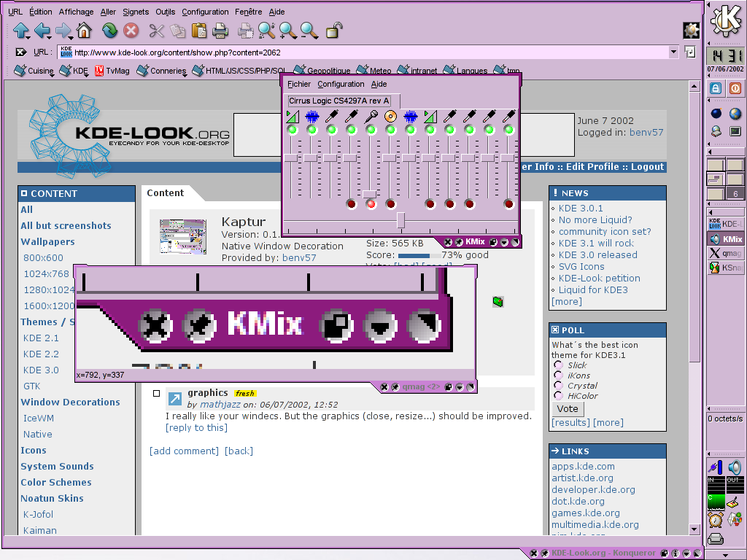This screenshot has width=747, height=560.
Task: Click the first blue waveform icon in KMix
Action: point(312,116)
